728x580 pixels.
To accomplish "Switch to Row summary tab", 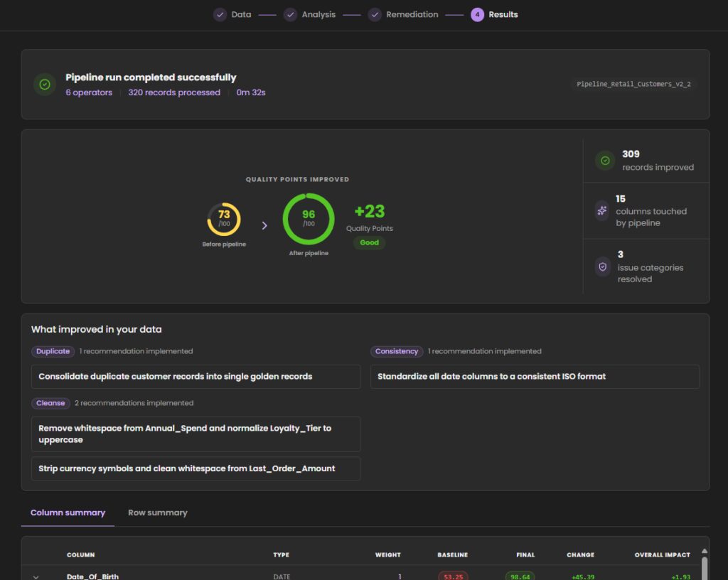I will point(158,512).
